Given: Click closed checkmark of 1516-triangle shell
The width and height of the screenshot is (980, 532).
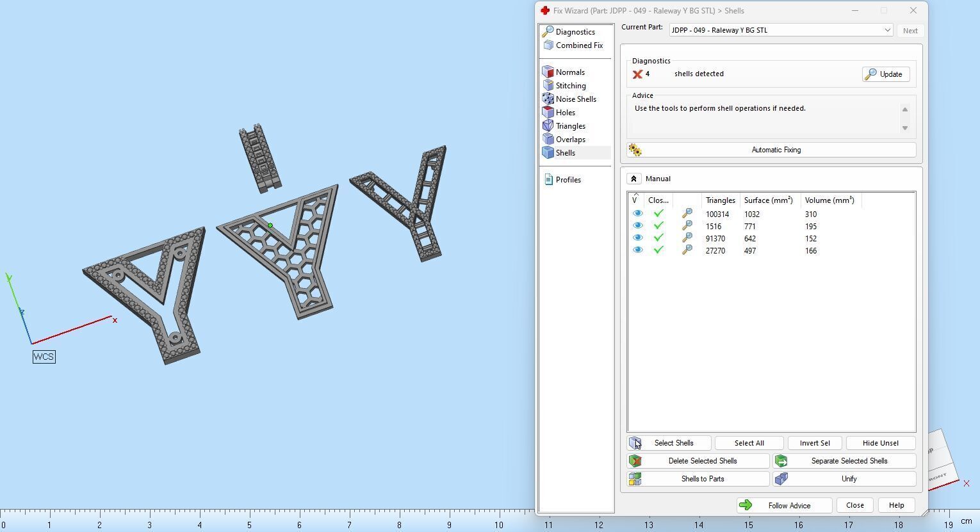Looking at the screenshot, I should pos(658,226).
